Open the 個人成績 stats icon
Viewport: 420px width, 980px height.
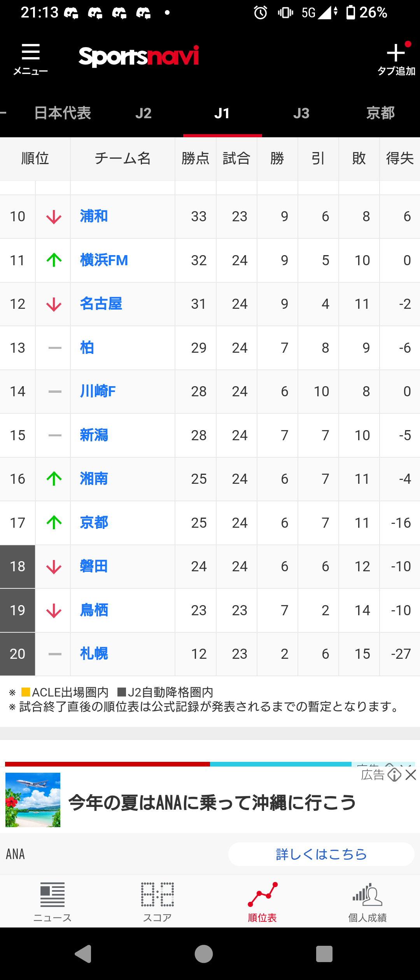[x=367, y=894]
